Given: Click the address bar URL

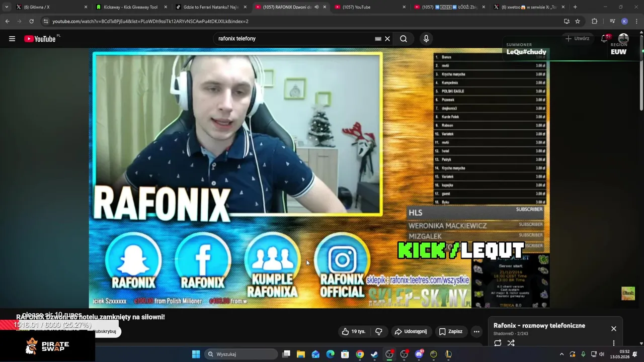Looking at the screenshot, I should [150, 21].
